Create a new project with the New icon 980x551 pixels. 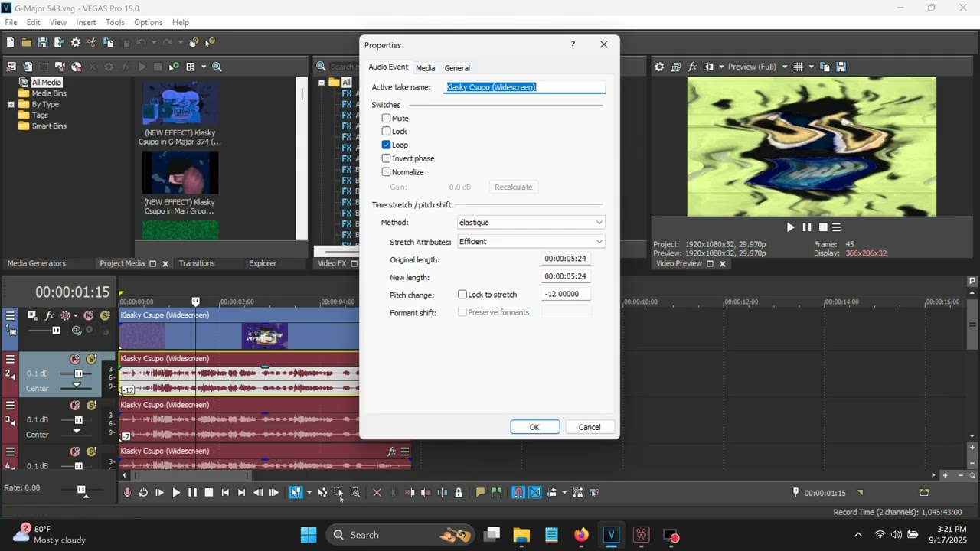11,43
